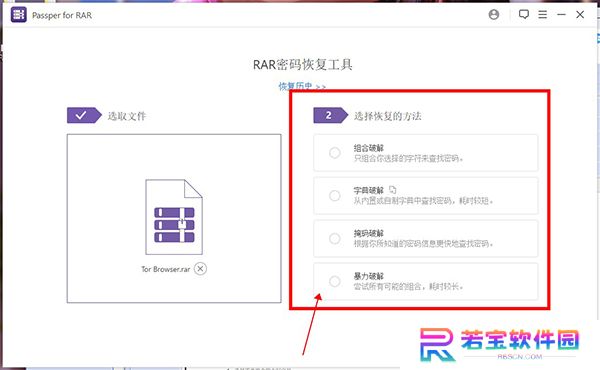Select the 暴力破解 radio button
The height and width of the screenshot is (370, 600).
coord(335,281)
